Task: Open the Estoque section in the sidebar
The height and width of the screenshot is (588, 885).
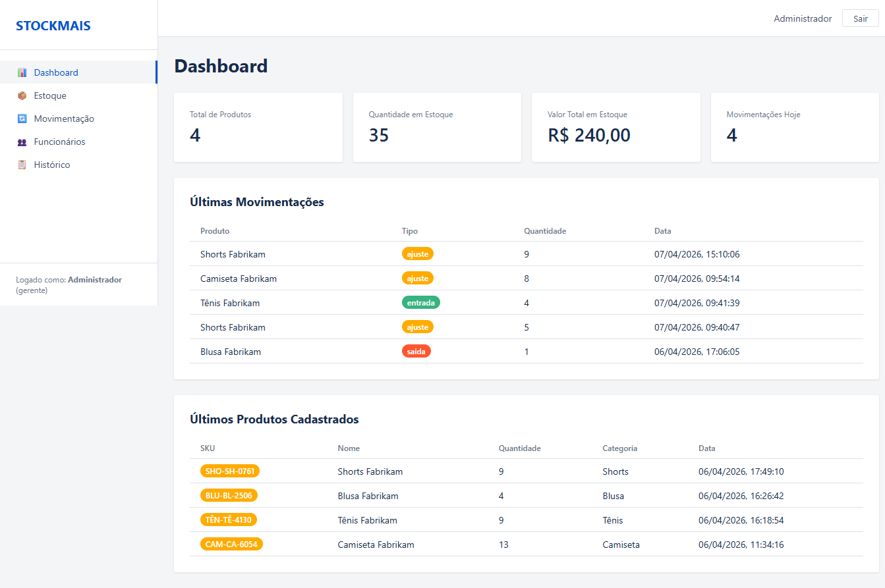Action: (50, 95)
